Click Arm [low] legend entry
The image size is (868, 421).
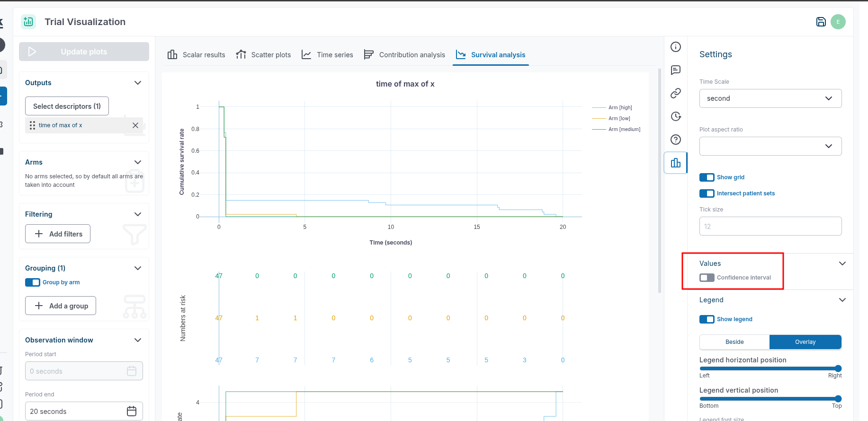(x=611, y=119)
